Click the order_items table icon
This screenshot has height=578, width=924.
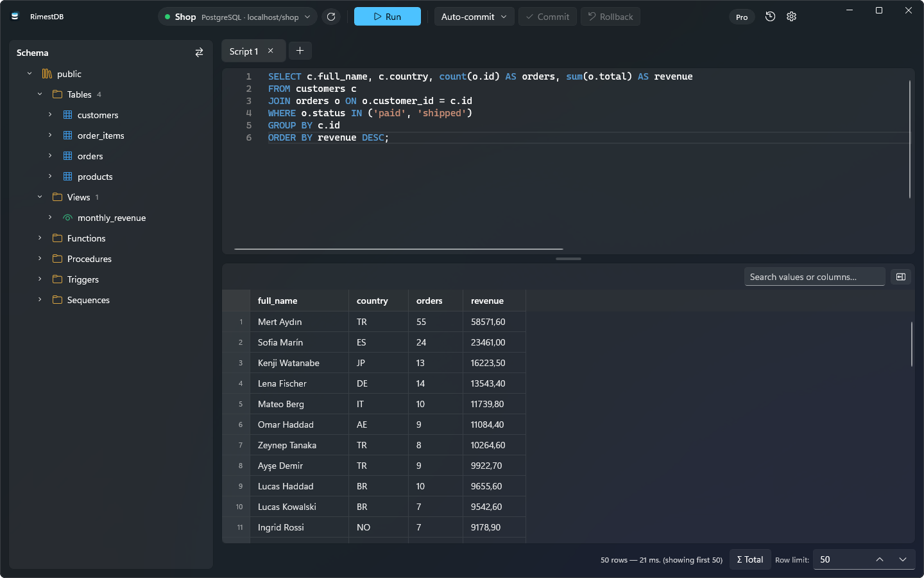[67, 136]
